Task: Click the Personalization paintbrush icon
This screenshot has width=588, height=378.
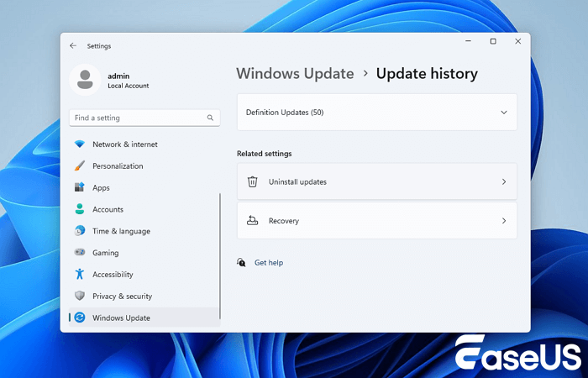Action: 80,165
